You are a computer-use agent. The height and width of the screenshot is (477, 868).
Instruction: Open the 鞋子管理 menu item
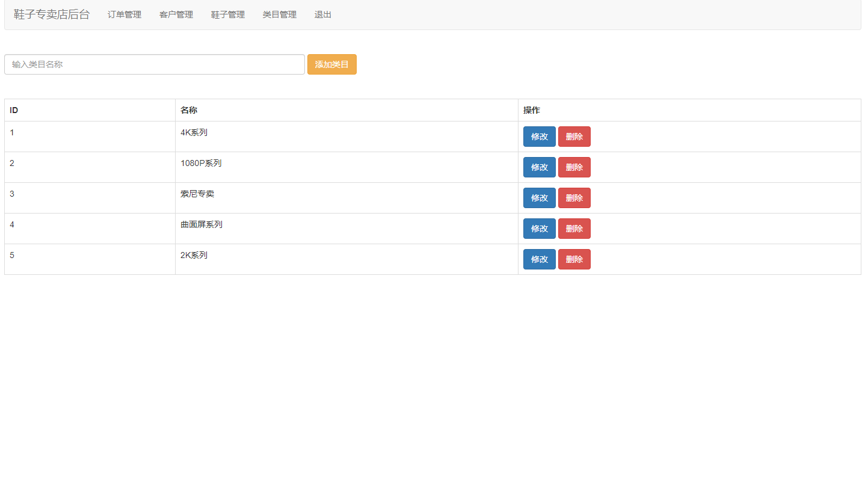(227, 14)
